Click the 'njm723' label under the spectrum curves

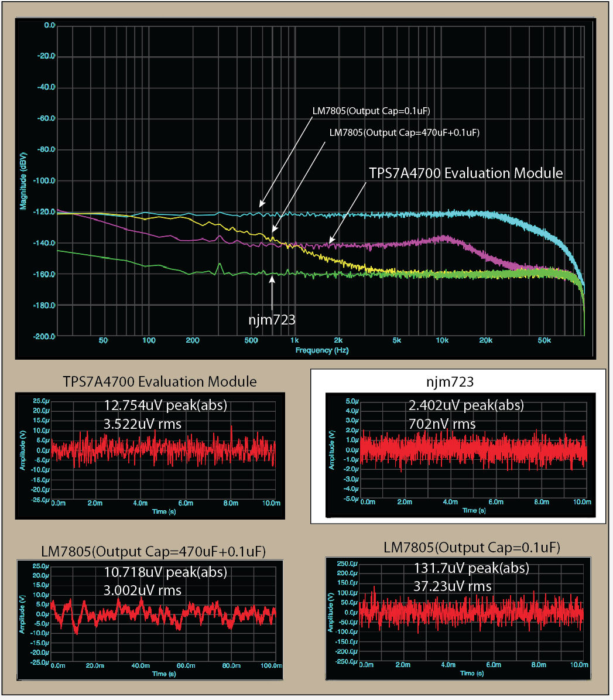tap(272, 320)
